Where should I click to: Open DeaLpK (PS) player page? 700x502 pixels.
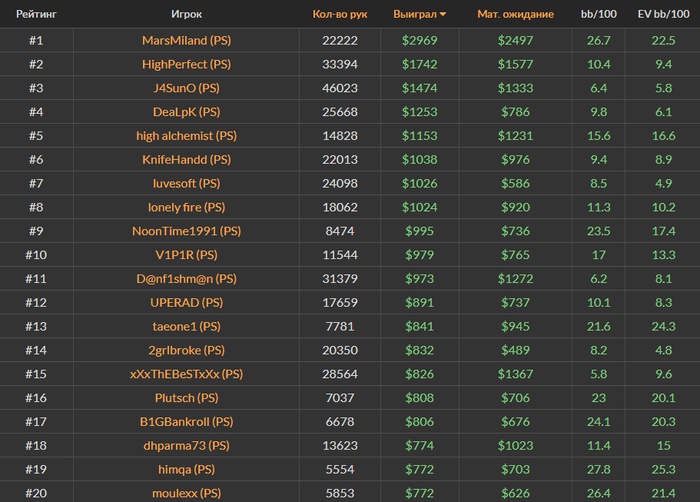click(186, 112)
